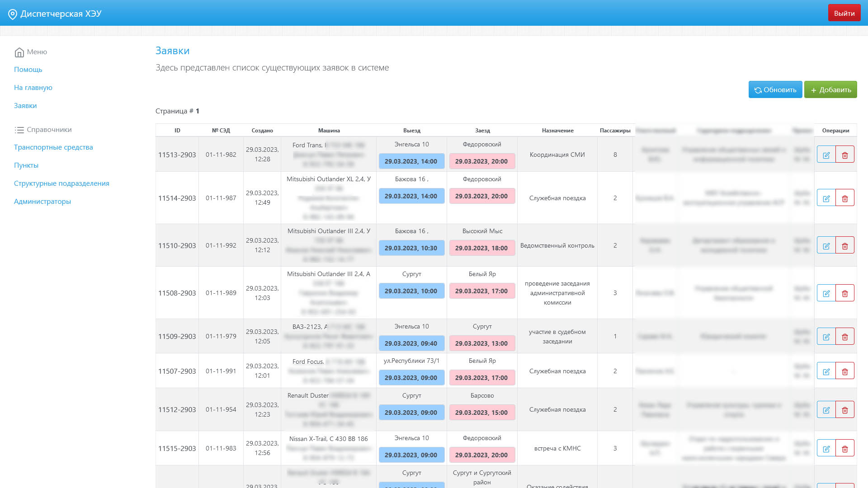Screen dimensions: 868x488
Task: Open edit icon for request 11508-2903
Action: [x=826, y=293]
